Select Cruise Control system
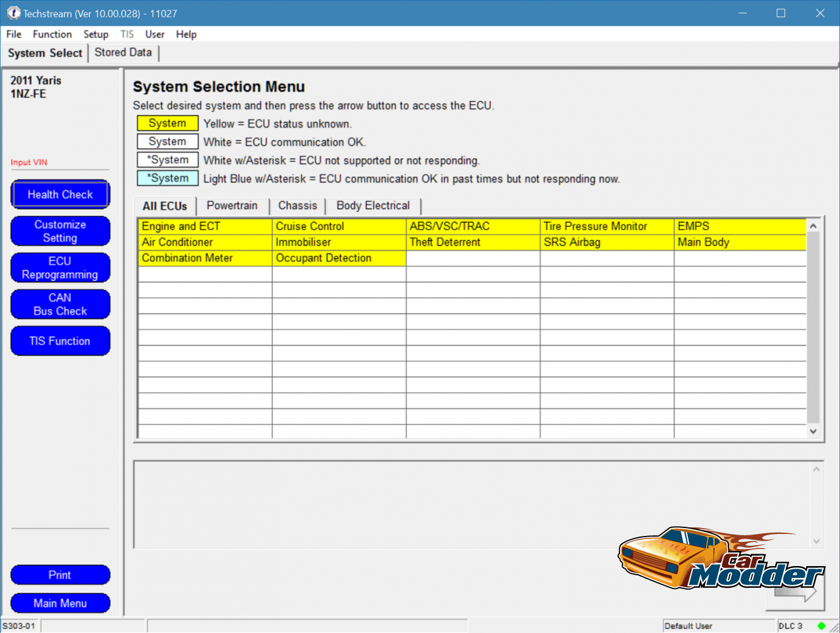 339,226
